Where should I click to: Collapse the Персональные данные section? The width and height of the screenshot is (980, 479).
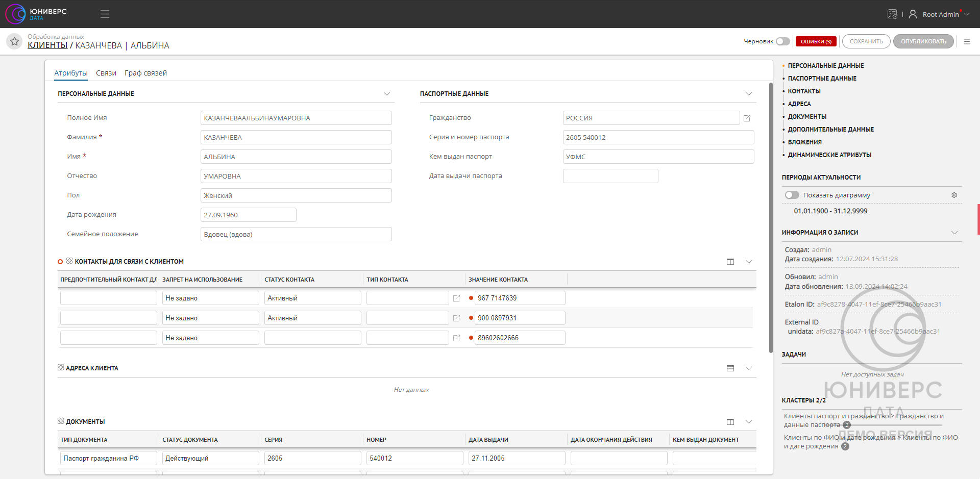[386, 94]
